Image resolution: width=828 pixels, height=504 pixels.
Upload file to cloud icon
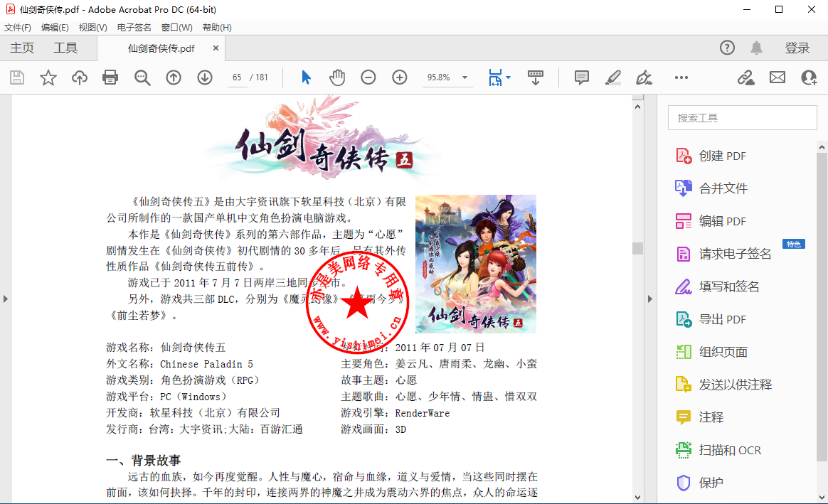coord(79,77)
